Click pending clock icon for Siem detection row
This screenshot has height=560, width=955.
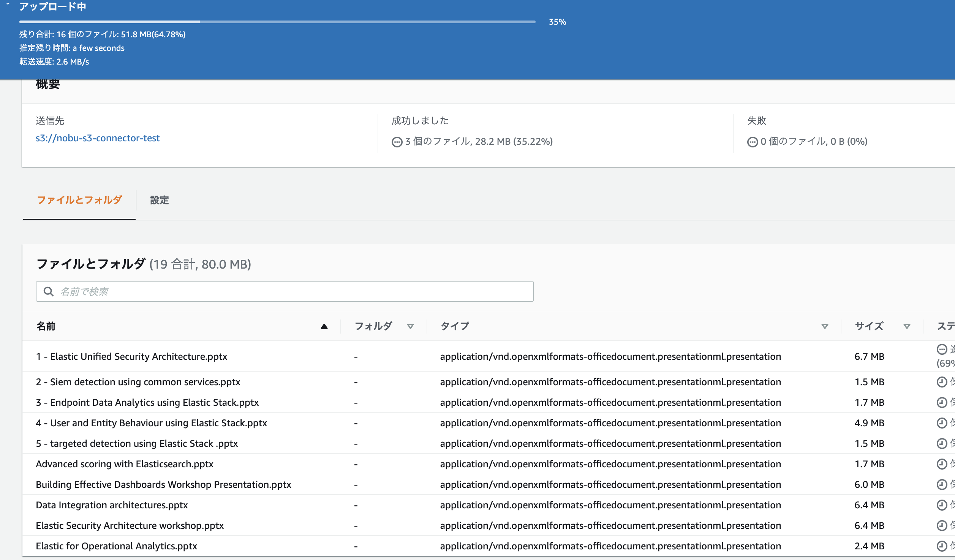click(x=942, y=382)
